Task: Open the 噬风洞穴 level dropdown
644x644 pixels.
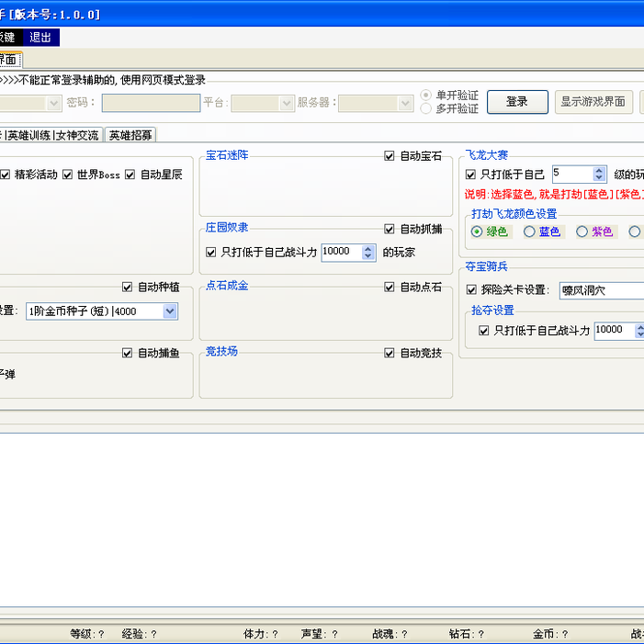Action: tap(602, 291)
